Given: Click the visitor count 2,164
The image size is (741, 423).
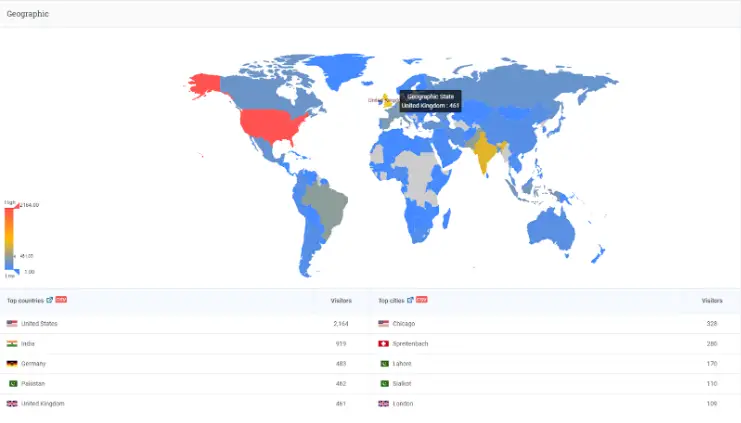Looking at the screenshot, I should 341,324.
